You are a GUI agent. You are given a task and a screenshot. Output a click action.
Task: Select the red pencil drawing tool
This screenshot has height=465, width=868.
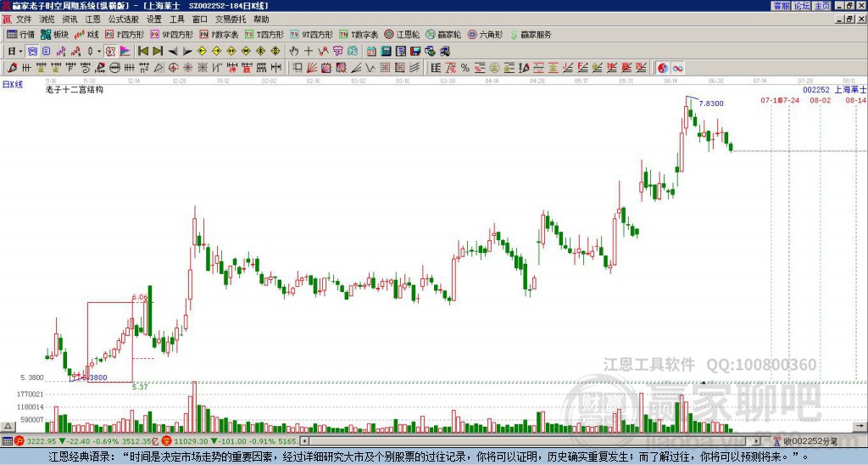point(12,68)
